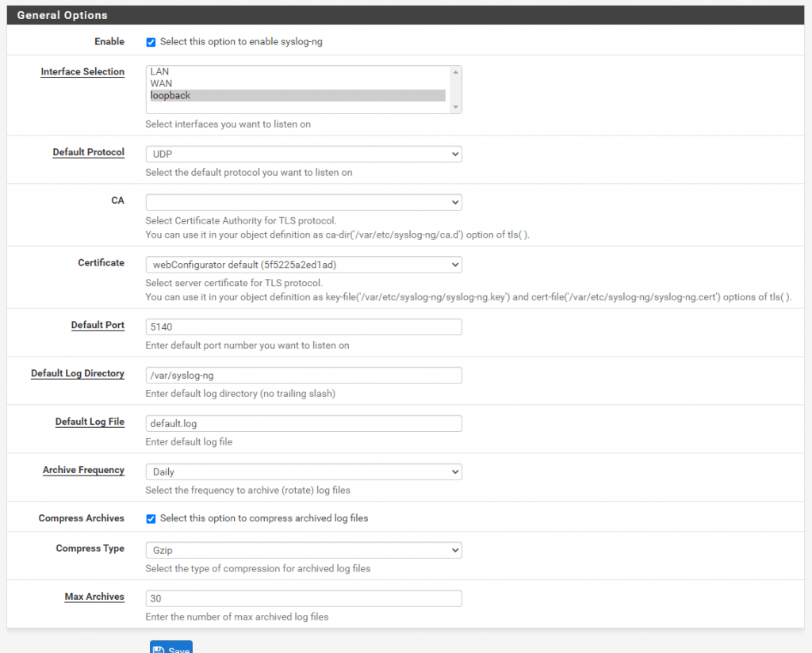812x653 pixels.
Task: Click the Default Port input field
Action: (x=304, y=327)
